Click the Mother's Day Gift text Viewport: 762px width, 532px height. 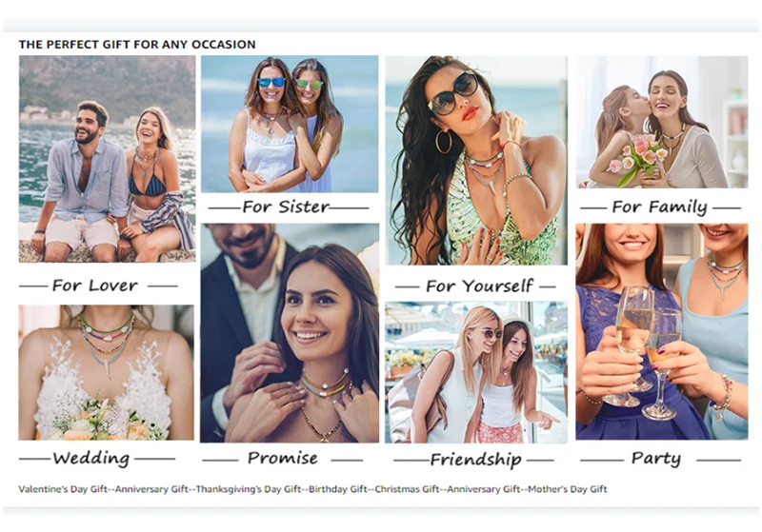[x=568, y=489]
